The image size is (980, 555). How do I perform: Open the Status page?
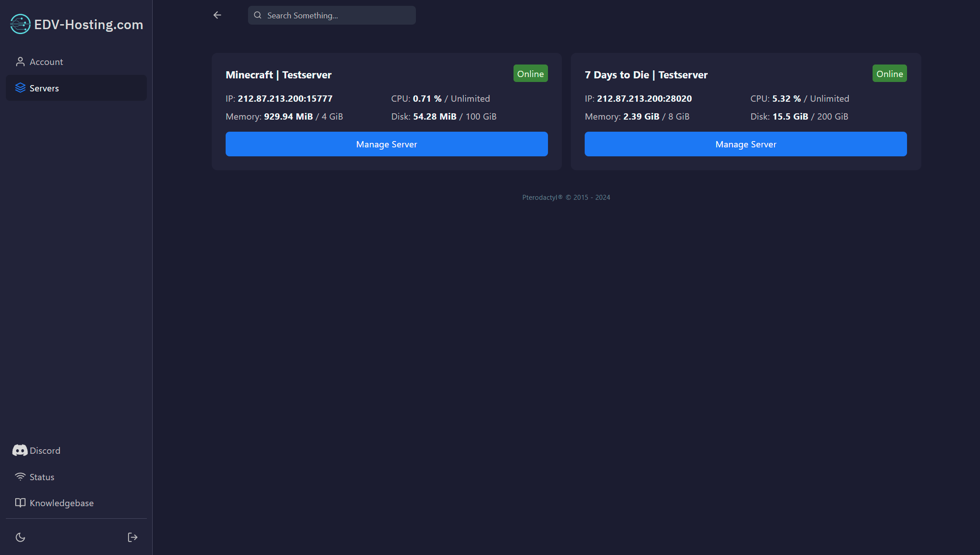point(76,477)
